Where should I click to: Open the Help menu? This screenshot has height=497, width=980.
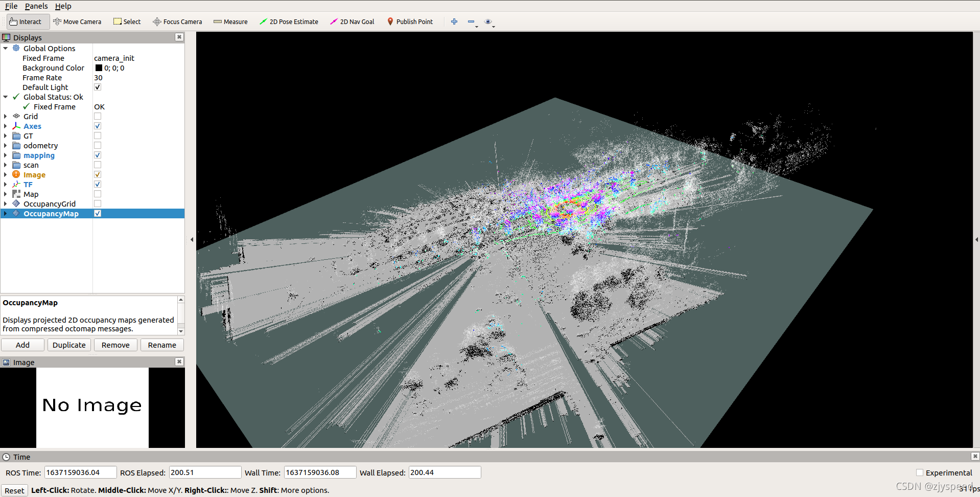point(63,6)
